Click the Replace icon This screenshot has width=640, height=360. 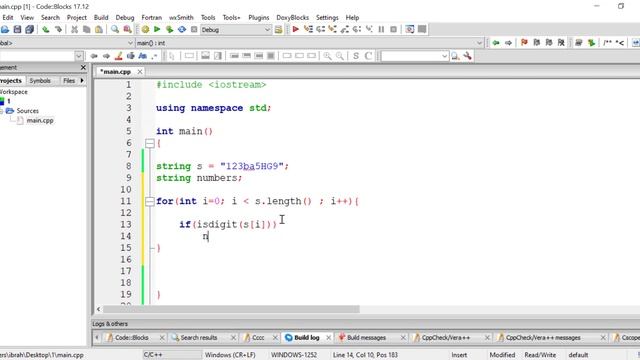[127, 29]
